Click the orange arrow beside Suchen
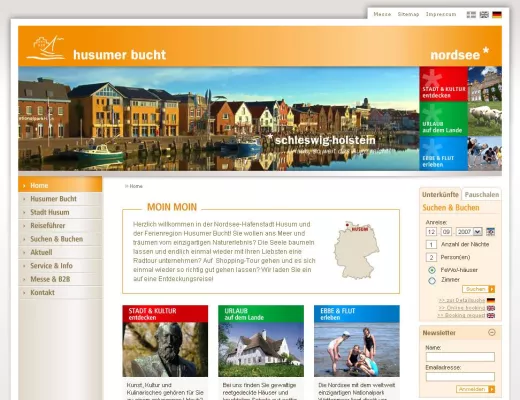This screenshot has height=400, width=520. click(492, 289)
